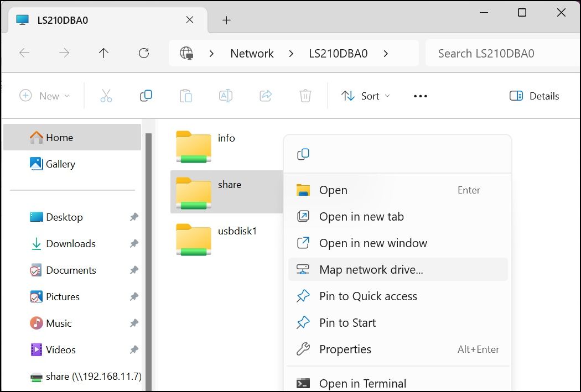Open the usbdisk1 network folder

[x=216, y=239]
